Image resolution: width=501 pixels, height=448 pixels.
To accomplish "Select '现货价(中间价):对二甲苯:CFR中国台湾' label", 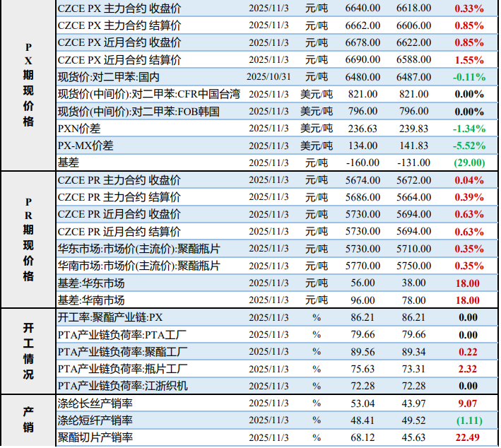I will tap(149, 94).
